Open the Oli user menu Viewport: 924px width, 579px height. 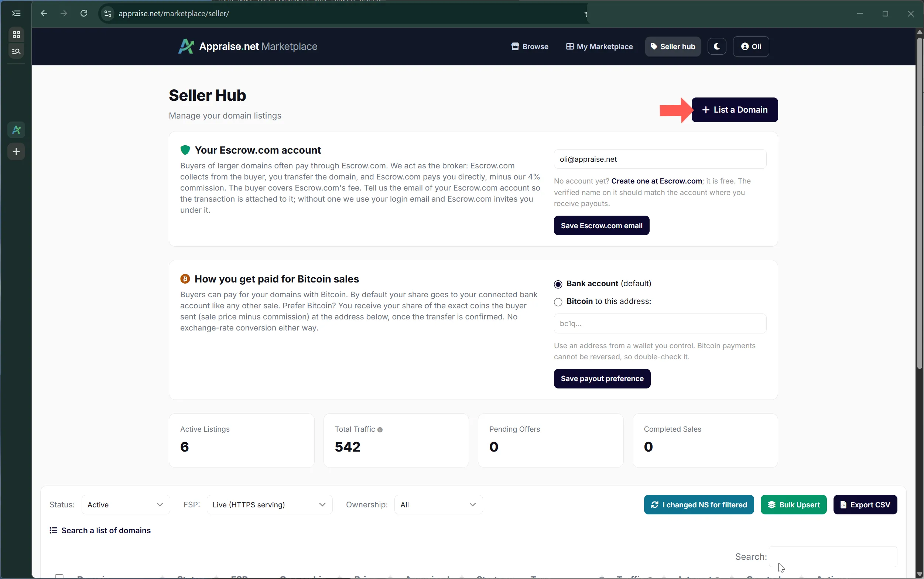[750, 46]
